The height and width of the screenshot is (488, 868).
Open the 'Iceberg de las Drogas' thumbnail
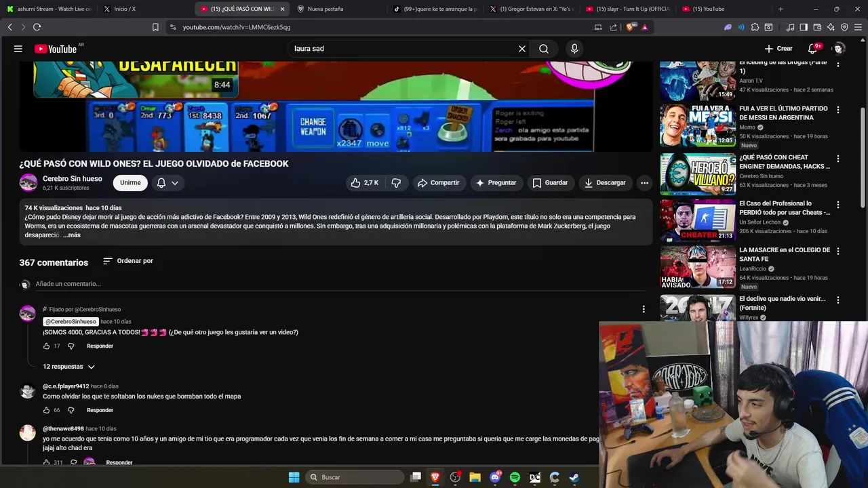click(698, 80)
